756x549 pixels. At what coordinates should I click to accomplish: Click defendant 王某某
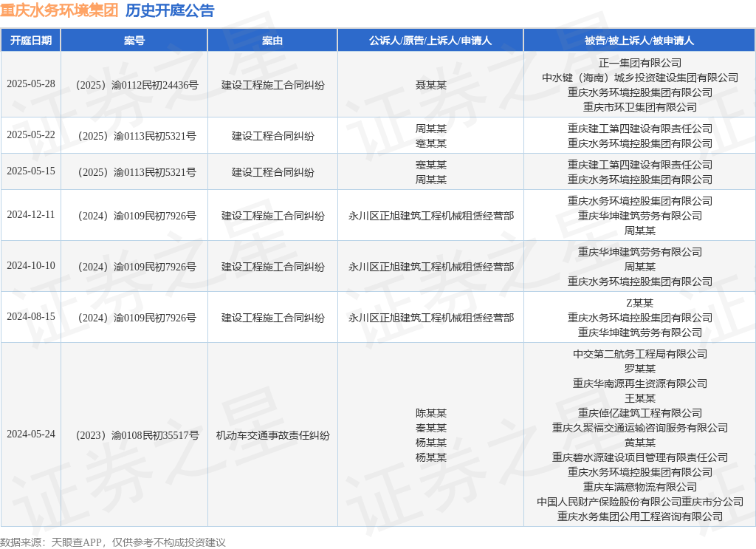(640, 398)
